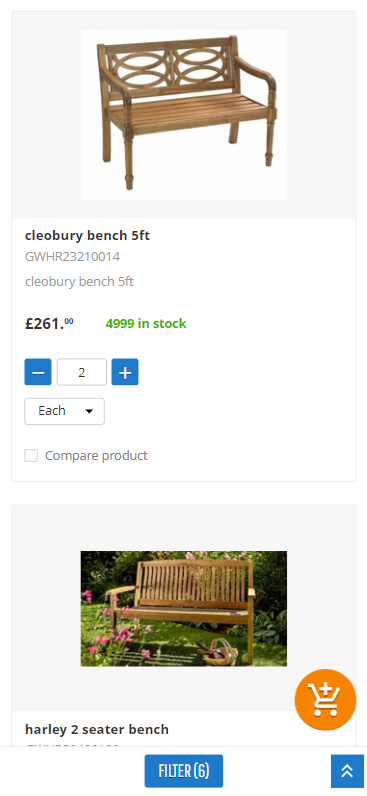This screenshot has width=367, height=796.
Task: Open the FILTER (6) panel
Action: click(184, 771)
